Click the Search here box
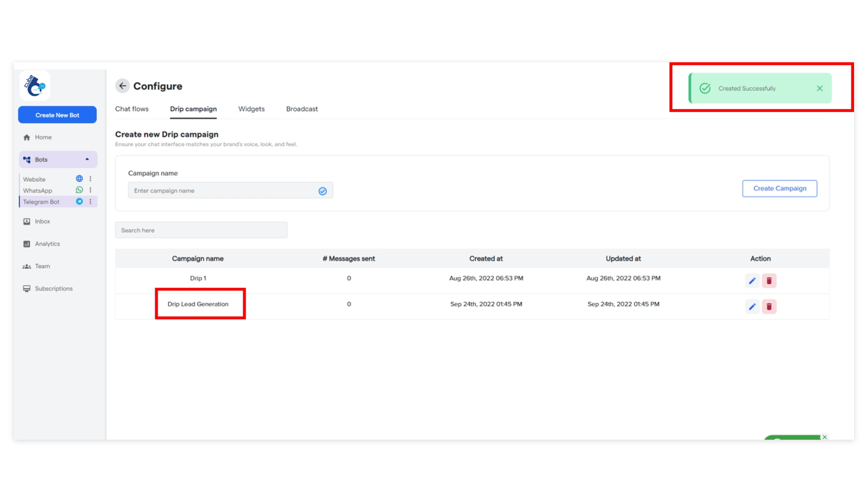This screenshot has width=868, height=502. click(201, 230)
